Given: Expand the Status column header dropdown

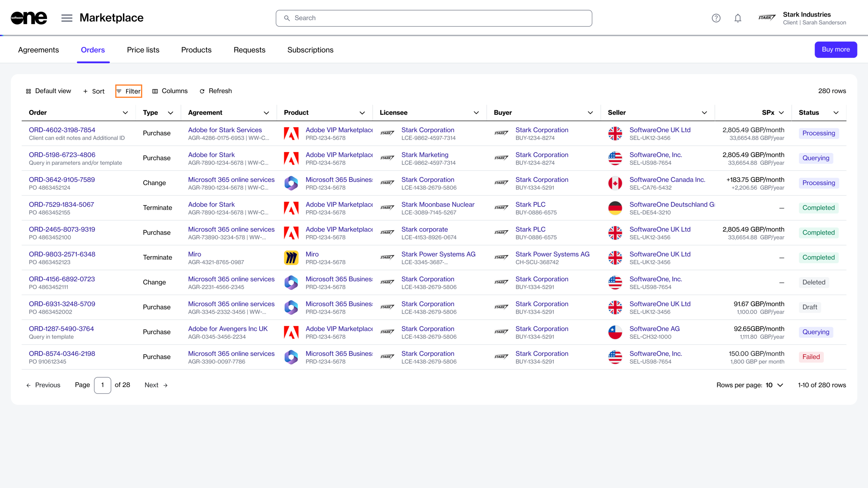Looking at the screenshot, I should pyautogui.click(x=836, y=113).
